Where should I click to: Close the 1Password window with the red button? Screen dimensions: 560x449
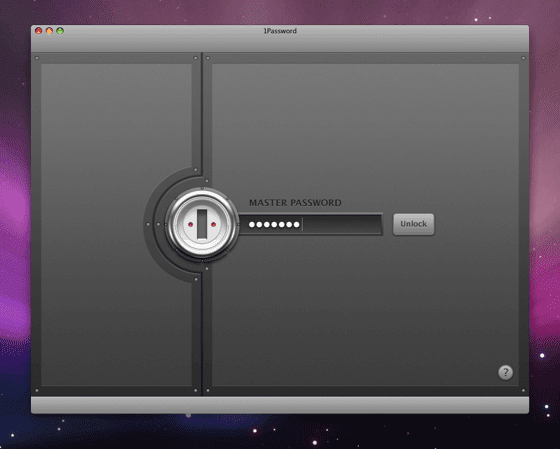(39, 31)
